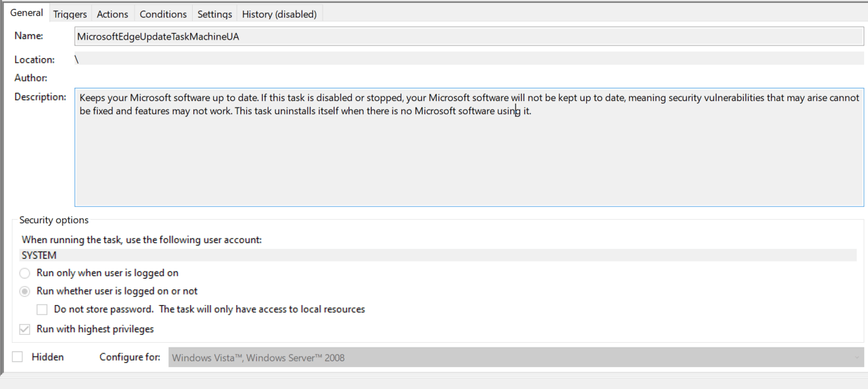Image resolution: width=868 pixels, height=389 pixels.
Task: Click 'When running the task' account label
Action: (142, 240)
